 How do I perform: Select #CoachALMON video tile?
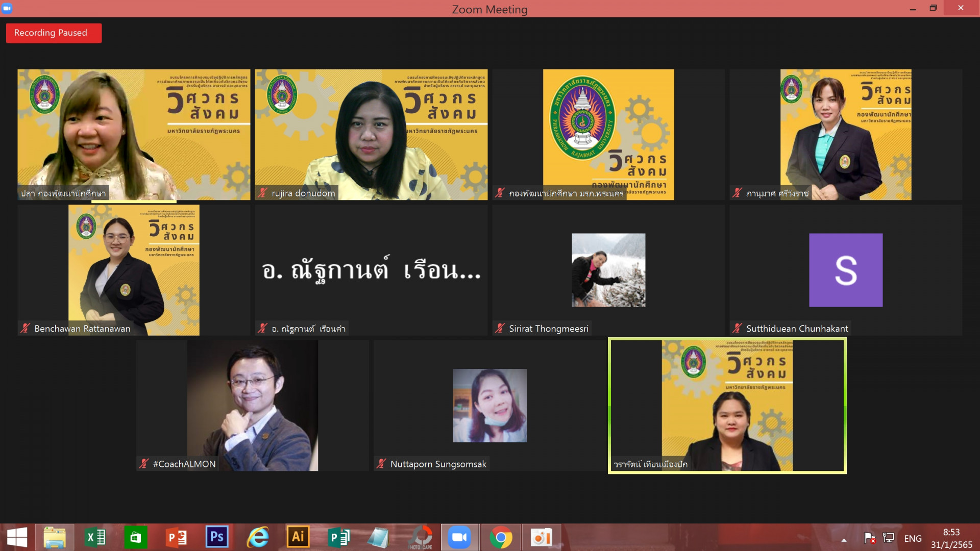tap(253, 406)
